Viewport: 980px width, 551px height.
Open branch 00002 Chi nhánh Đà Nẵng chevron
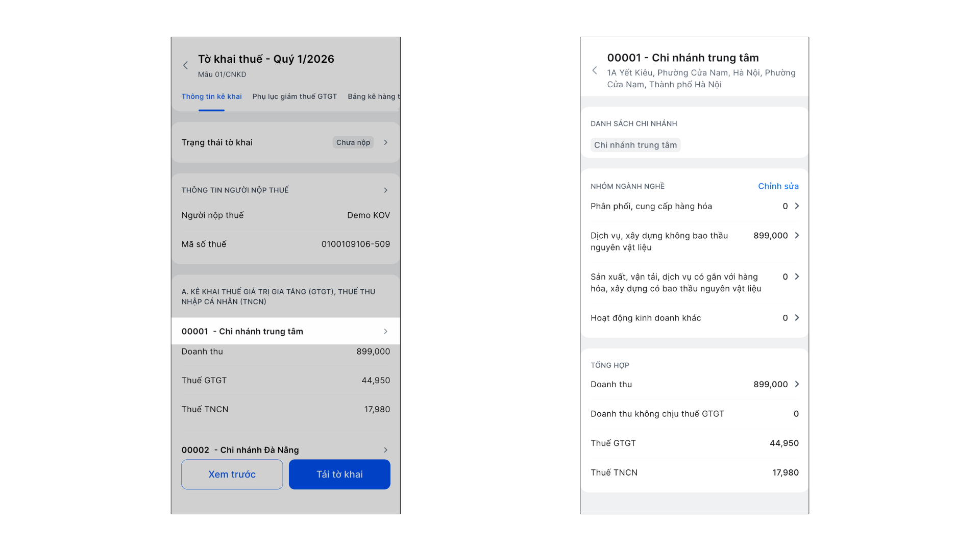[386, 450]
